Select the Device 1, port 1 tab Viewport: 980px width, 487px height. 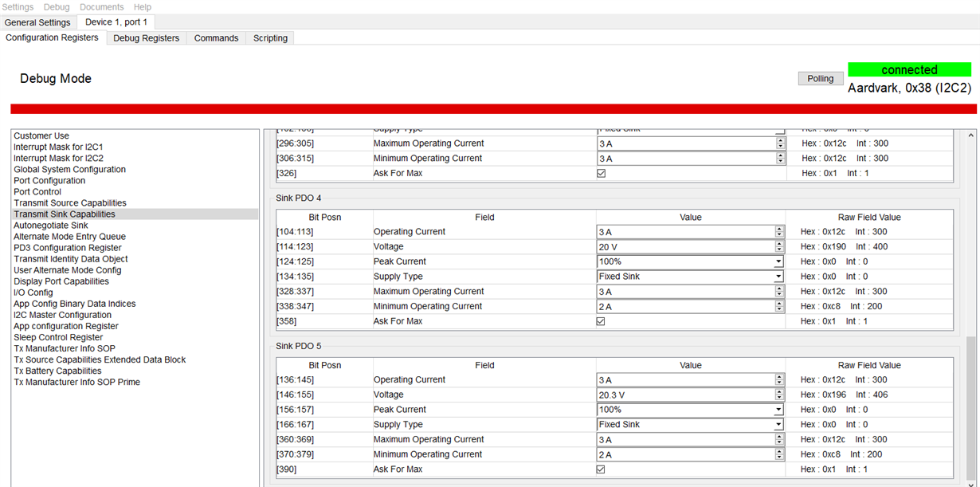point(116,22)
